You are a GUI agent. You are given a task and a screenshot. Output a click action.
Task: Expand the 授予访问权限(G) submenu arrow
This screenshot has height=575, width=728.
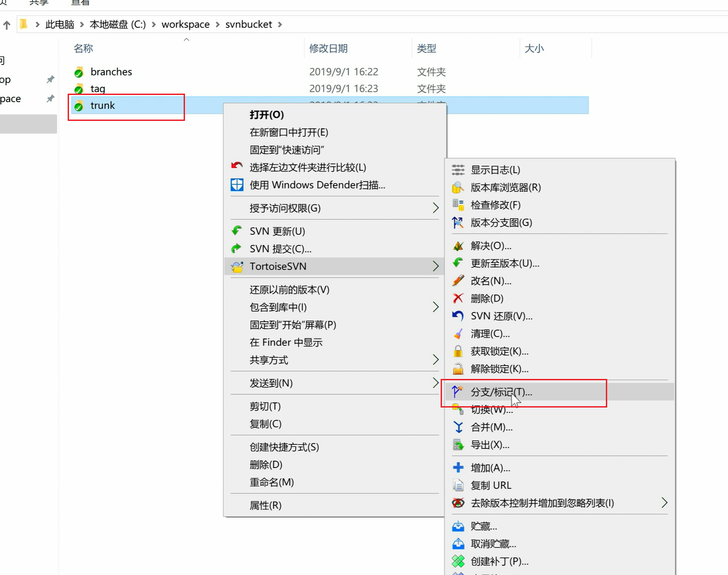pyautogui.click(x=435, y=208)
